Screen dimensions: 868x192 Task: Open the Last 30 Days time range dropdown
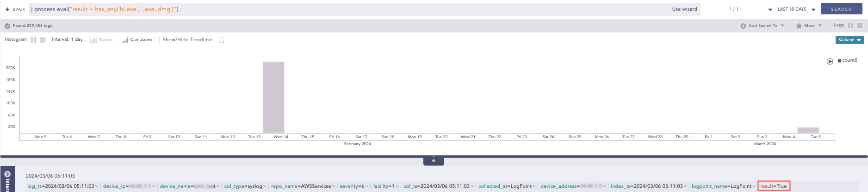pos(796,9)
